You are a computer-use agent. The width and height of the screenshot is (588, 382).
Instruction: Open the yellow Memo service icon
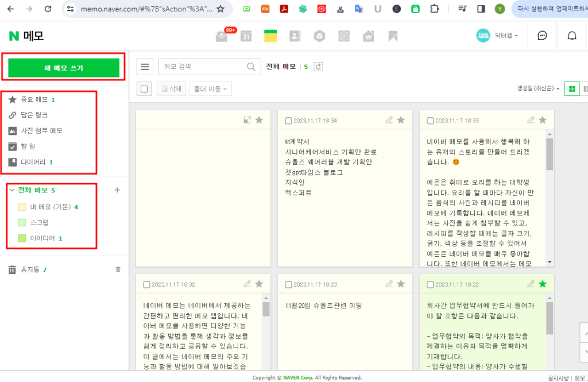click(270, 36)
